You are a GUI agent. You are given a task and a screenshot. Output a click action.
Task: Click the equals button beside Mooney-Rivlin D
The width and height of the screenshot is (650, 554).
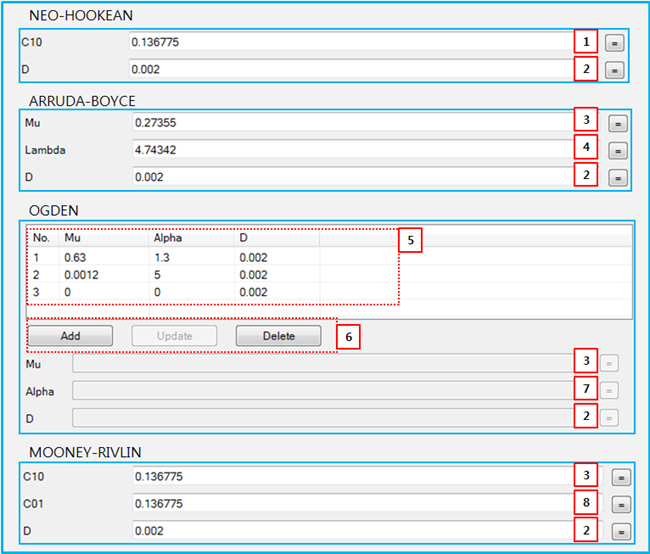tap(621, 532)
